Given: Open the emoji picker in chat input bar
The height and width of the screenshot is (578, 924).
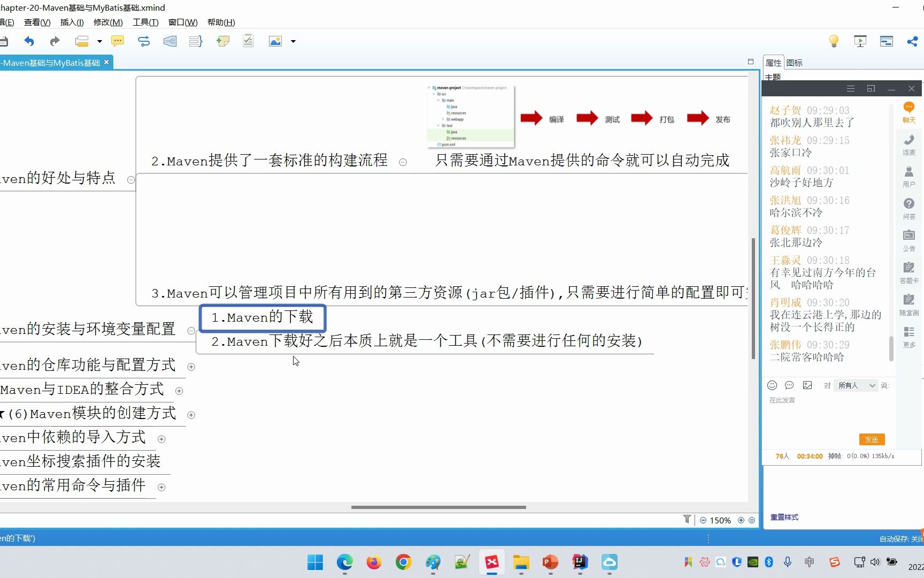Looking at the screenshot, I should 772,385.
